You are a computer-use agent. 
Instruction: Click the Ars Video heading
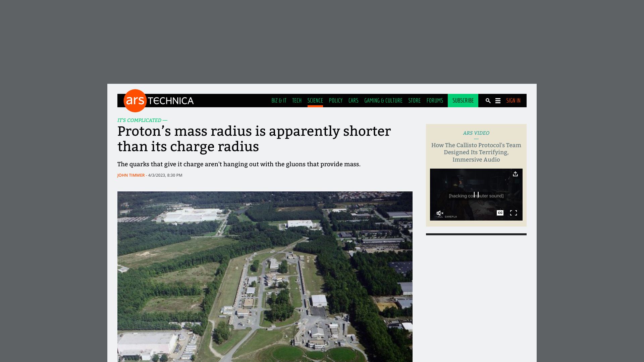click(476, 133)
